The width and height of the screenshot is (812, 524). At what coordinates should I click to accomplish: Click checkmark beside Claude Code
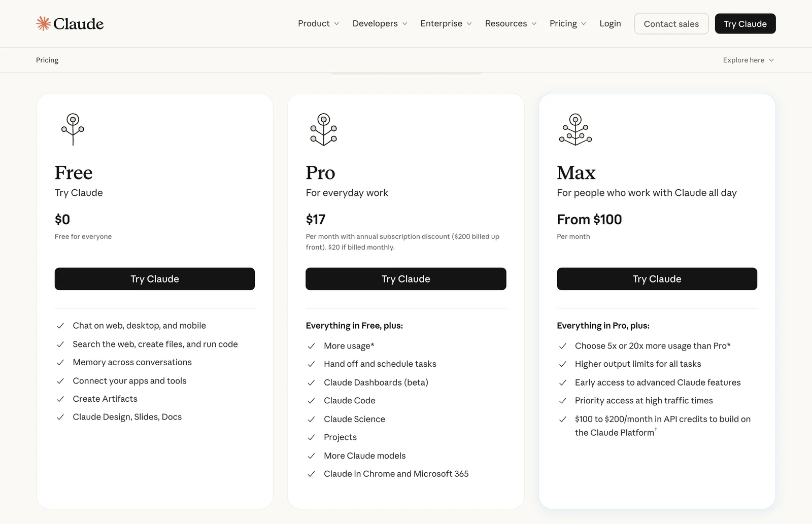coord(312,401)
